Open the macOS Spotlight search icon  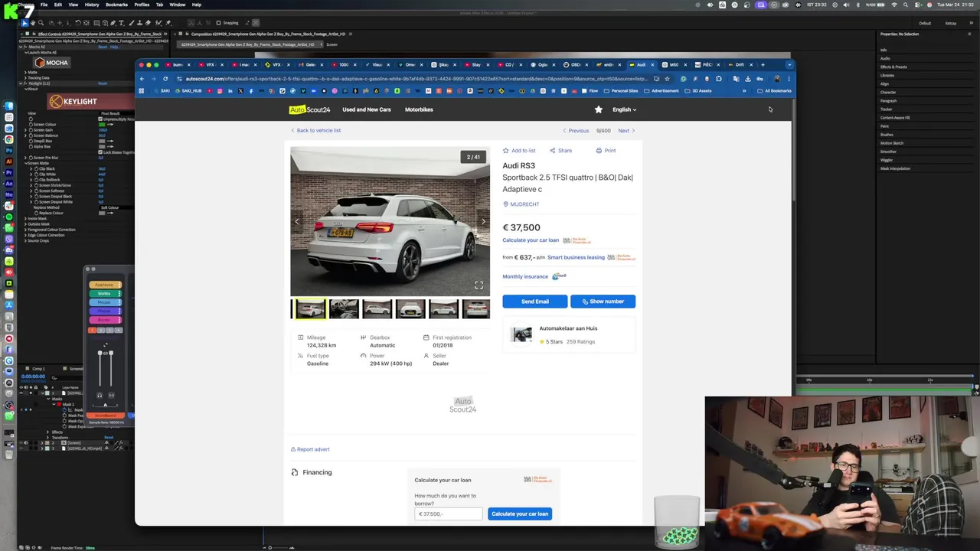906,5
